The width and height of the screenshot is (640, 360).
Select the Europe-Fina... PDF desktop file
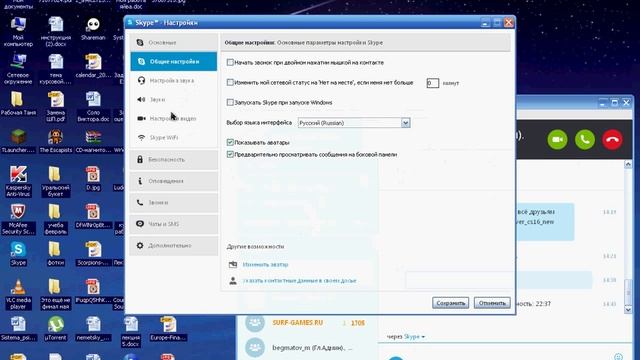[x=168, y=329]
